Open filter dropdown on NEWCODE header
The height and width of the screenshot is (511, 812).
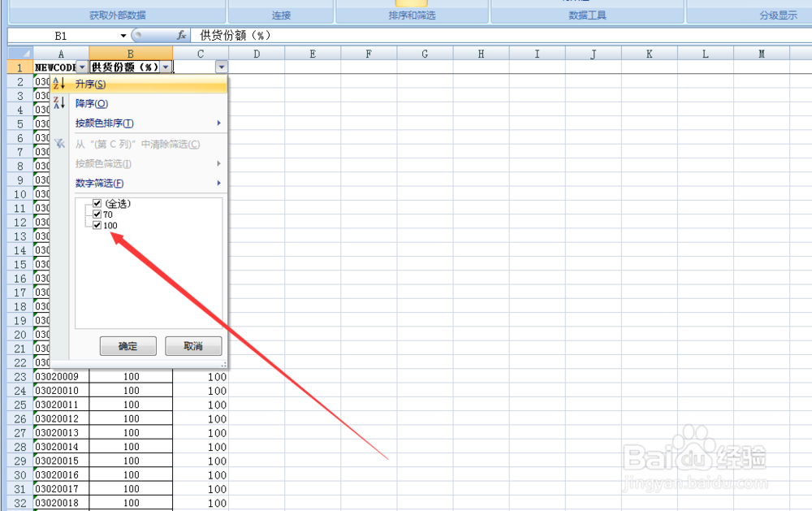82,67
